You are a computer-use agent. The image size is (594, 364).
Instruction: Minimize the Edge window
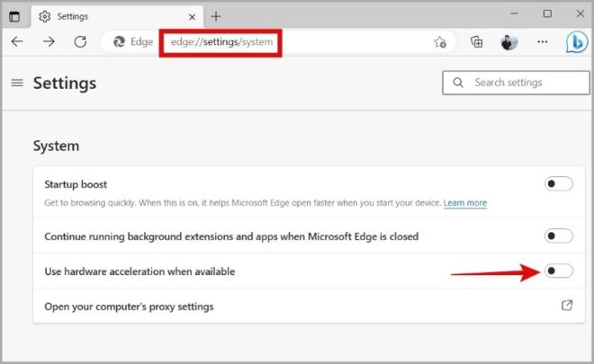pyautogui.click(x=514, y=13)
